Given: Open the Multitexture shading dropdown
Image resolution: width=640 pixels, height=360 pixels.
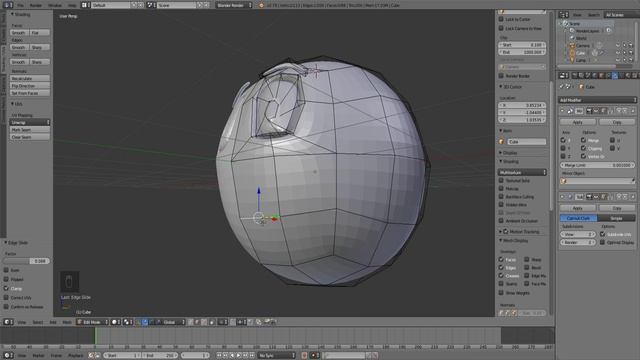Looking at the screenshot, I should (x=522, y=173).
